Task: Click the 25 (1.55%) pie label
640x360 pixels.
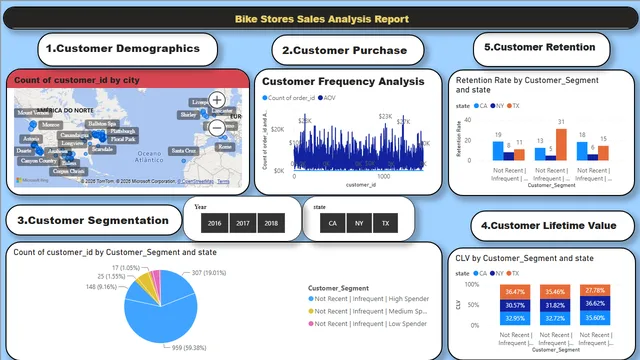Action: pyautogui.click(x=111, y=276)
